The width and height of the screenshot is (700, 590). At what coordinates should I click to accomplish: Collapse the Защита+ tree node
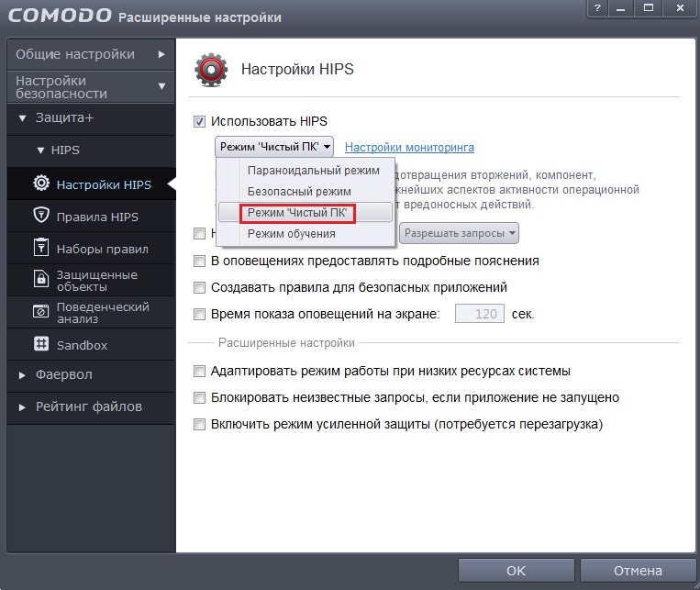click(x=22, y=118)
